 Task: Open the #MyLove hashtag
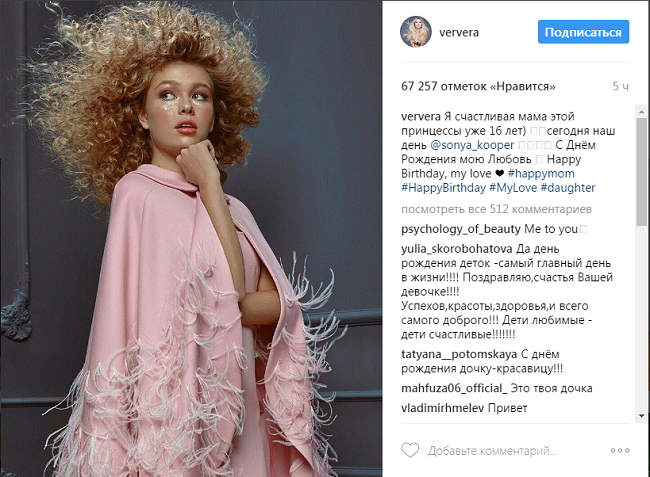click(513, 188)
